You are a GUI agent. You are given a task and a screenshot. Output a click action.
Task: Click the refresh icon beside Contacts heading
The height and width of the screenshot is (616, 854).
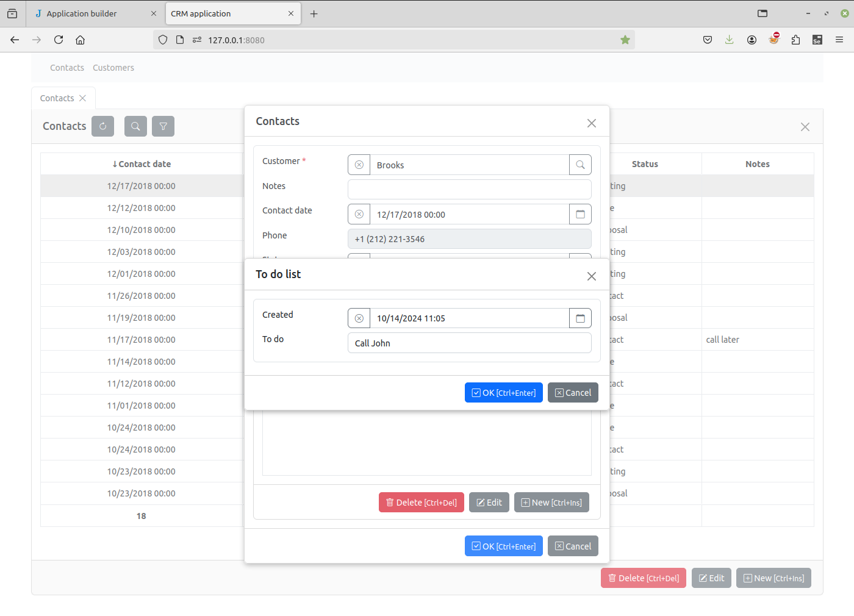[102, 126]
